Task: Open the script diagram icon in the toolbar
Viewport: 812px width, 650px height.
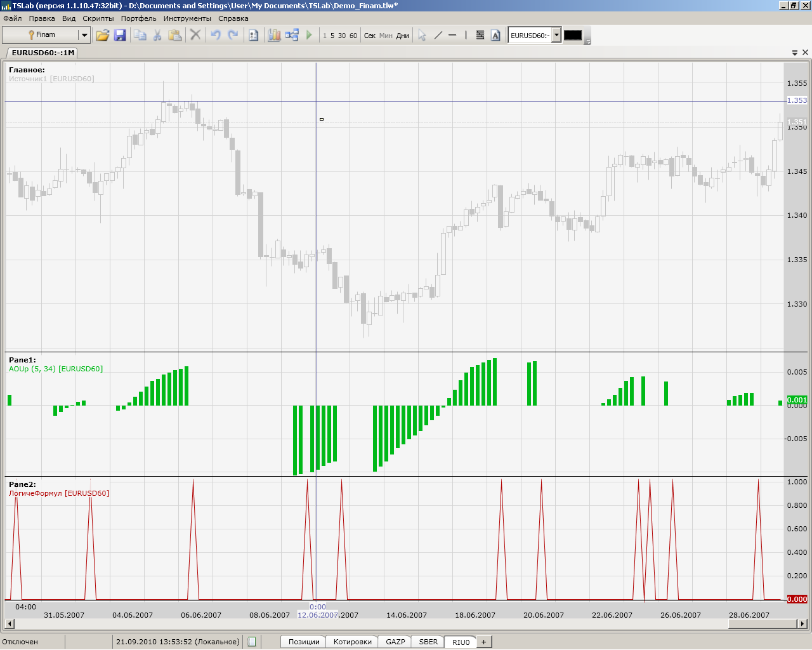Action: tap(292, 36)
